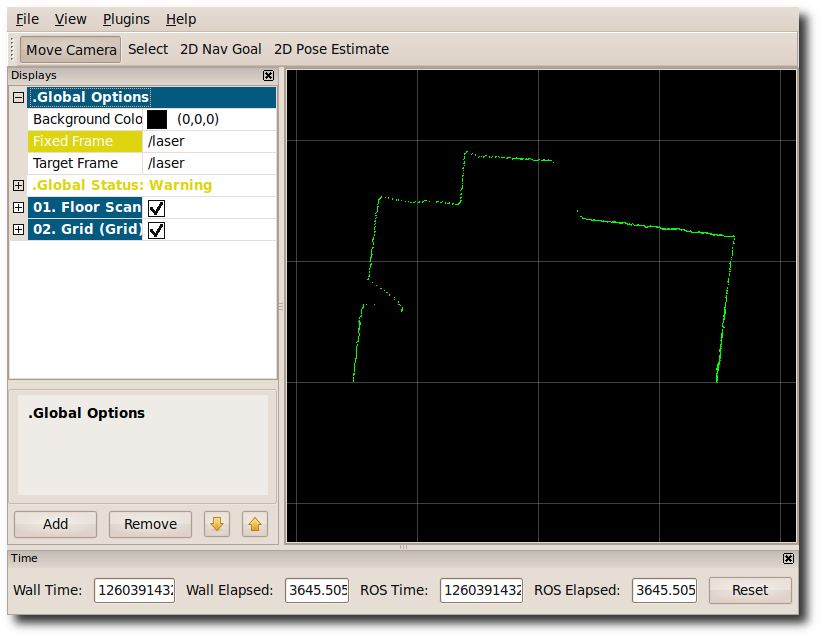The width and height of the screenshot is (822, 638).
Task: Close the Time panel
Action: (788, 558)
